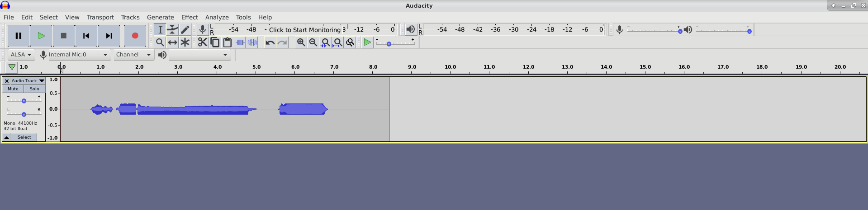Choose the Multi-Tool asterisk icon
Viewport: 868px width, 210px height.
tap(185, 42)
